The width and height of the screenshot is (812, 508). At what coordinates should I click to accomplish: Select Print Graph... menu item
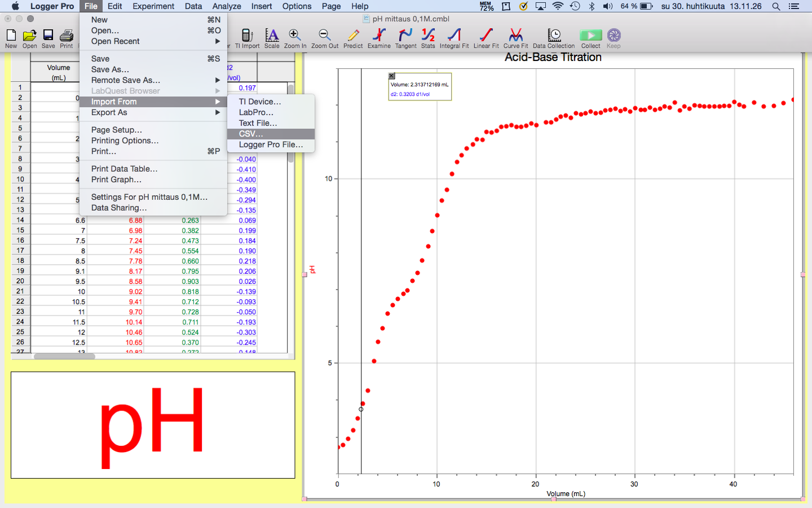(x=153, y=179)
